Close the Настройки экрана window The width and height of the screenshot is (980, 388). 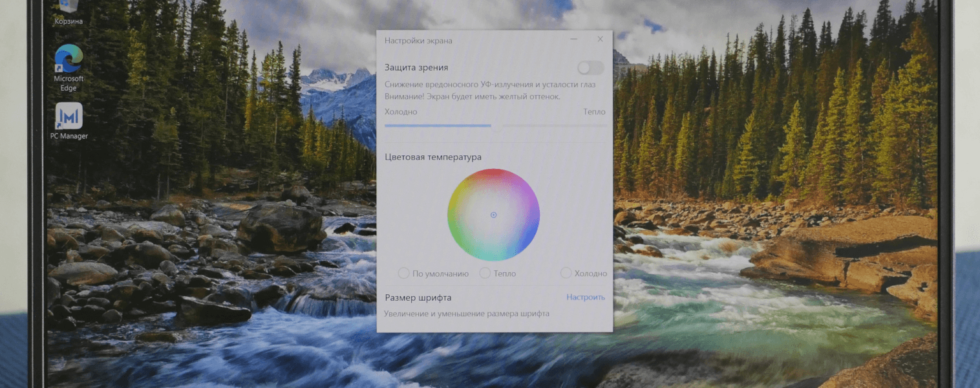pyautogui.click(x=600, y=39)
